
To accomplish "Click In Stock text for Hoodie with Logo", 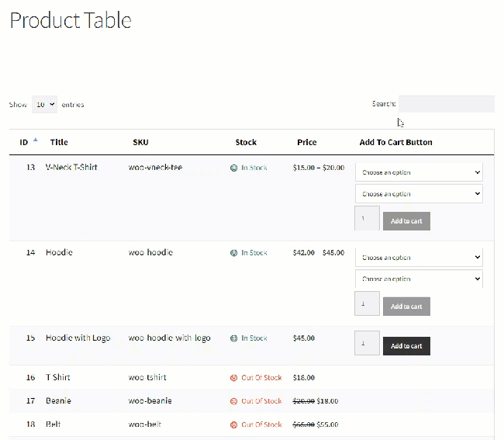I will coord(254,338).
